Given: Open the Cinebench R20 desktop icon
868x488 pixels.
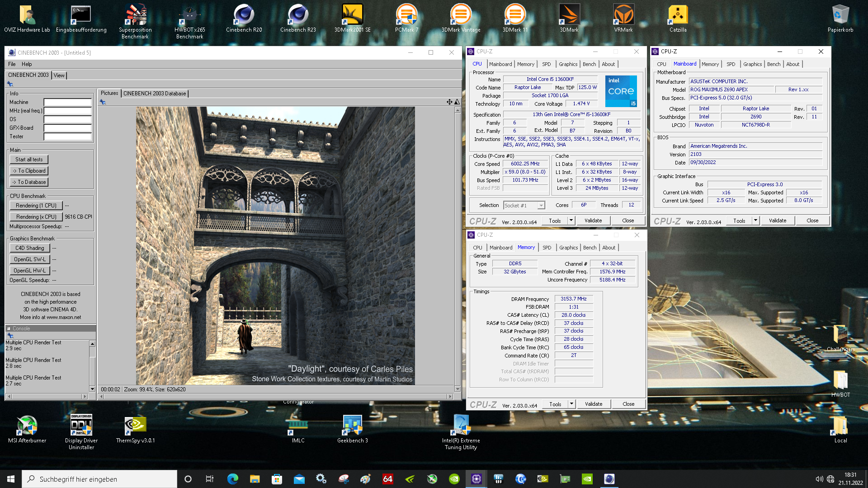Looking at the screenshot, I should [244, 18].
